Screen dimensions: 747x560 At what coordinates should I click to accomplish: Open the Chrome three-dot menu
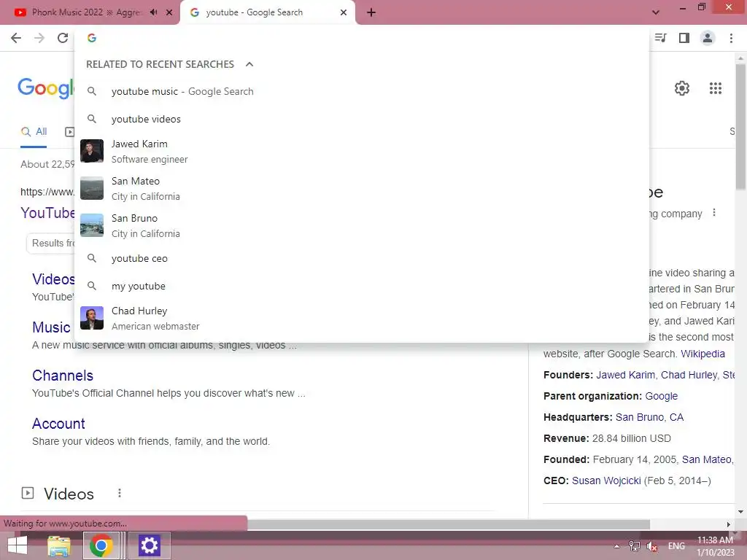[x=731, y=38]
